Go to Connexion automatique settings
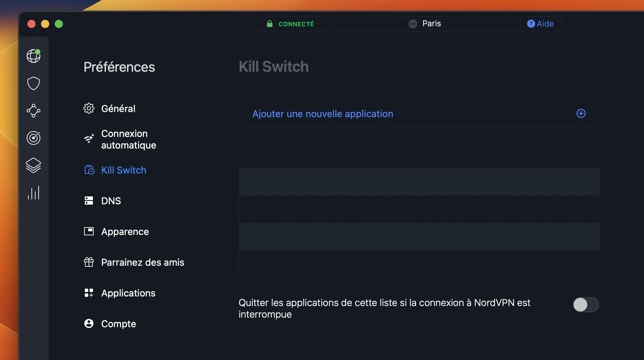The height and width of the screenshot is (360, 644). [x=128, y=139]
